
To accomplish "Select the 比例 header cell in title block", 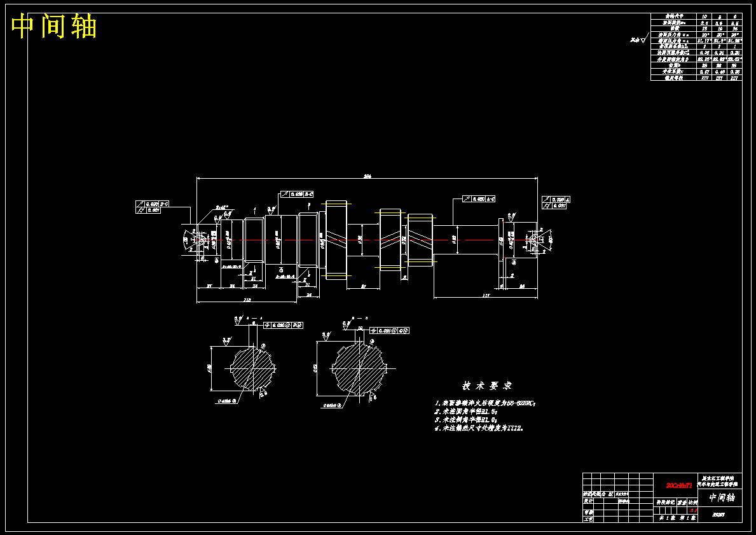I will 693,502.
